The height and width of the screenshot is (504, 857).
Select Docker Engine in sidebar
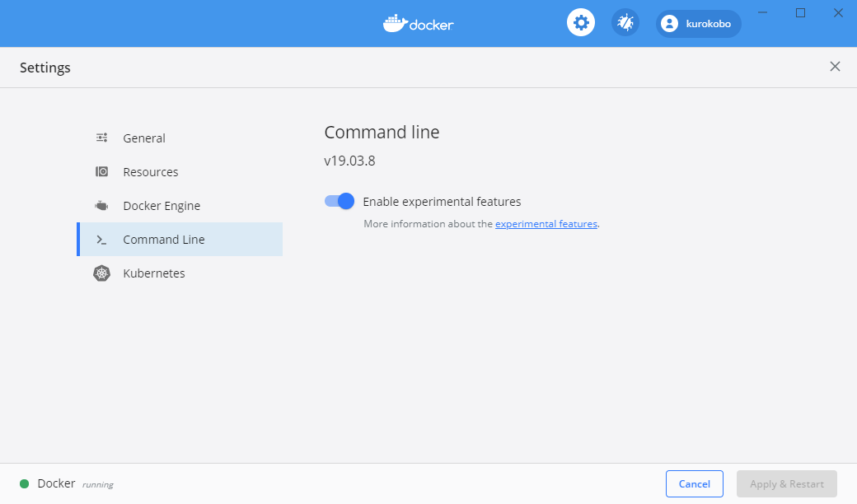162,206
